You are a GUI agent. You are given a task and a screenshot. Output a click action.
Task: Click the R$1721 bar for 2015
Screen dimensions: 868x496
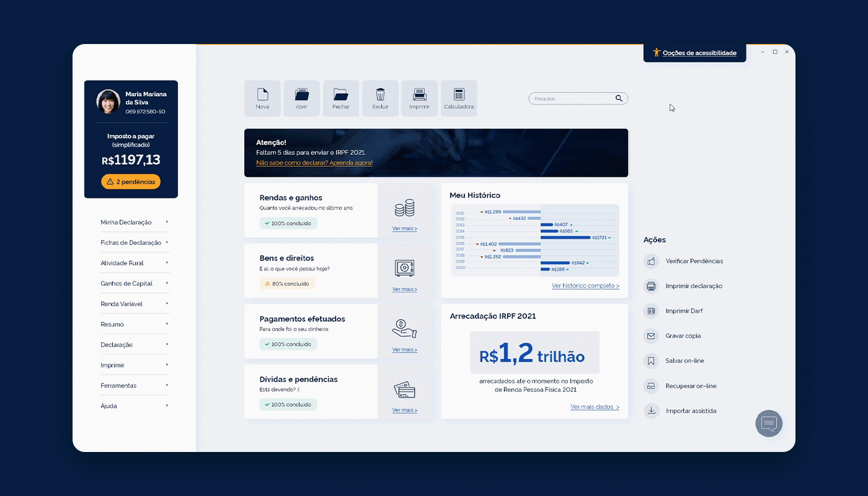pyautogui.click(x=565, y=237)
